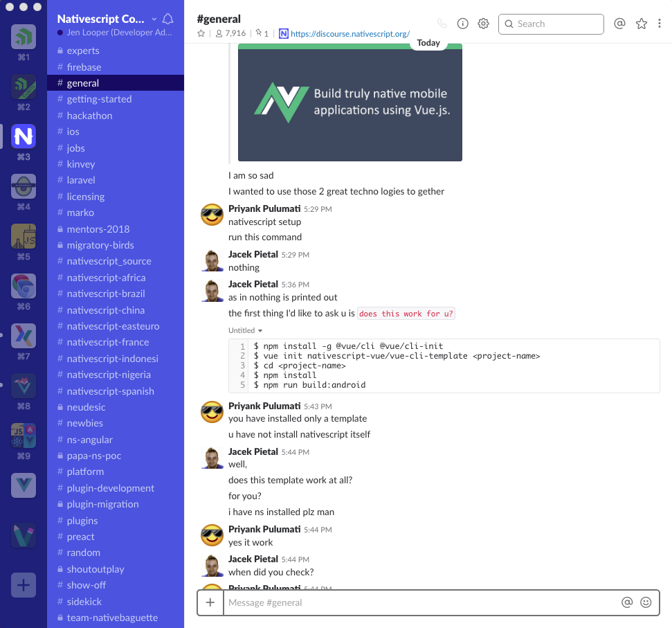Switch to the ⌘7 workspace icon
This screenshot has height=628, width=672.
[24, 336]
